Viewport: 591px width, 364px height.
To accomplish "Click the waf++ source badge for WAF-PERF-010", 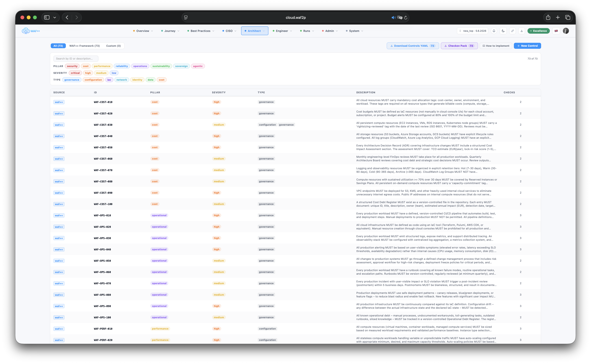I will tap(59, 329).
